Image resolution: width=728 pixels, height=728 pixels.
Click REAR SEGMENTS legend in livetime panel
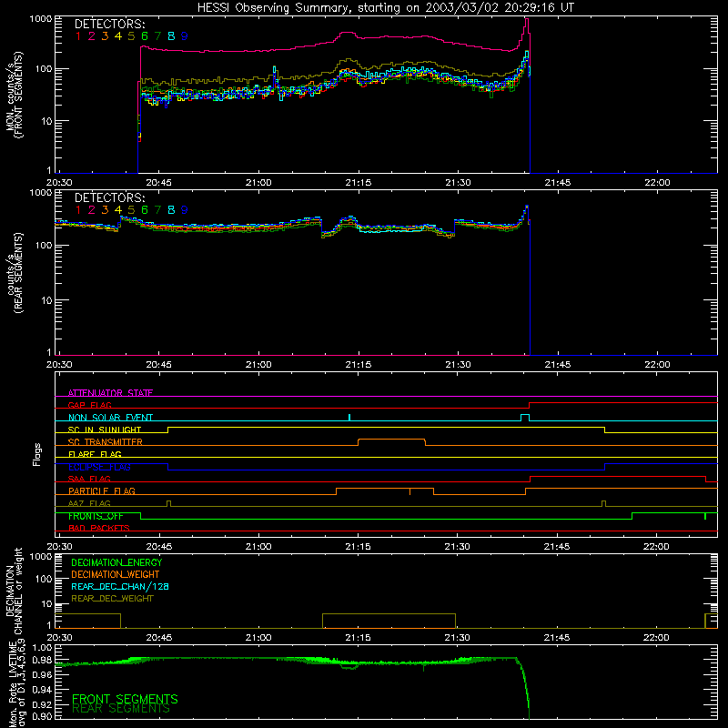(121, 709)
